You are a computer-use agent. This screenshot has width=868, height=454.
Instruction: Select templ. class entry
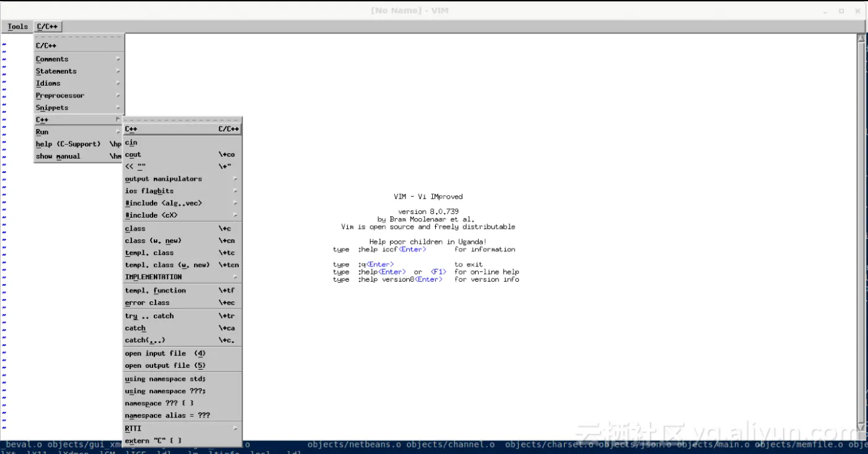click(183, 253)
